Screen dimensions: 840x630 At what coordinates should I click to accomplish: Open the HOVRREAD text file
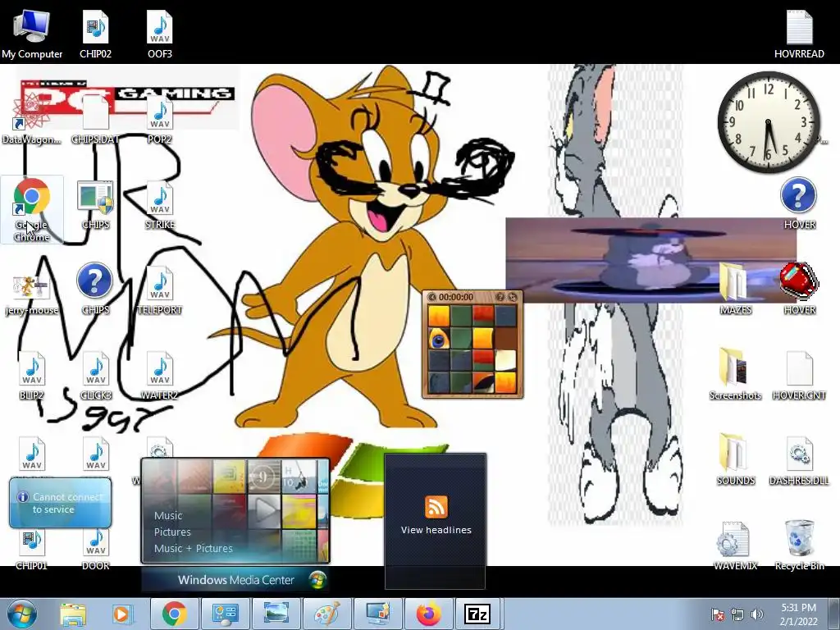pyautogui.click(x=799, y=33)
